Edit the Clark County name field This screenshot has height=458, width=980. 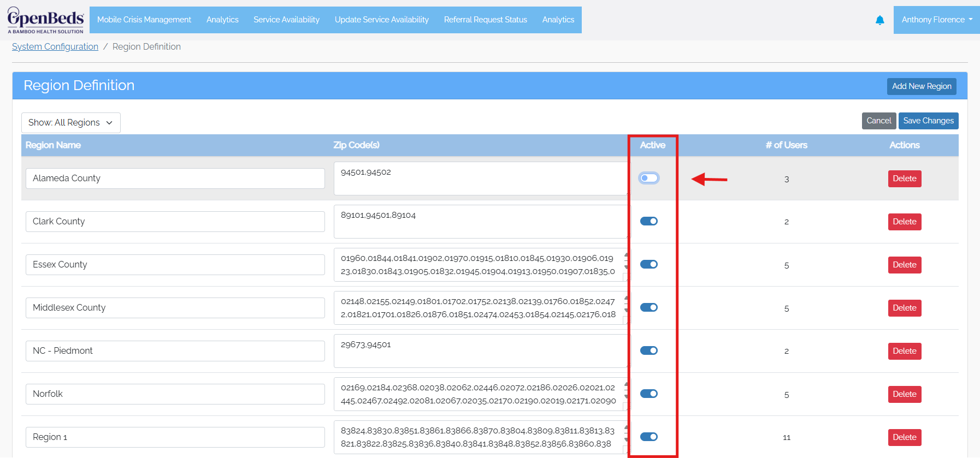click(x=175, y=222)
